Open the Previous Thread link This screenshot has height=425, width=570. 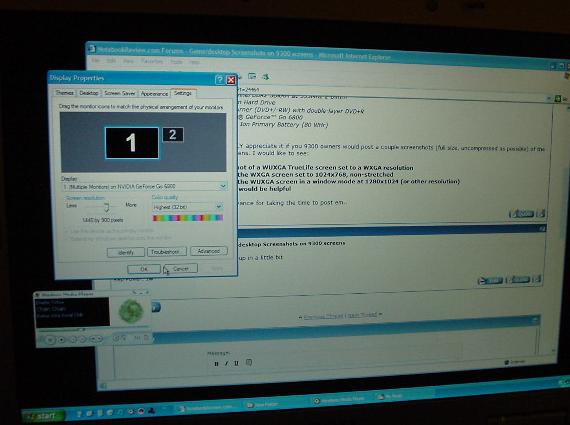(324, 317)
